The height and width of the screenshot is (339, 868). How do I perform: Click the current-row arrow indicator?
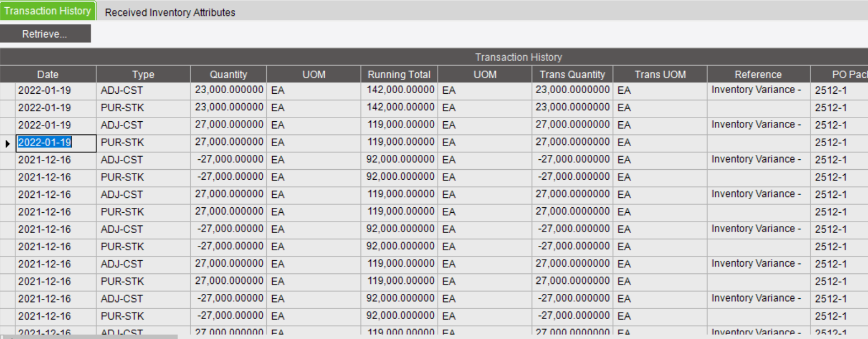click(8, 143)
